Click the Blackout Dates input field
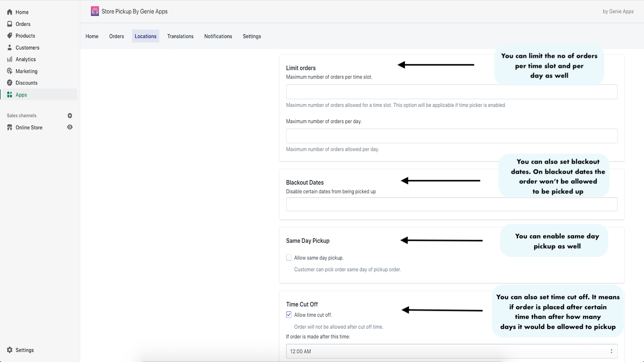This screenshot has height=362, width=644. [451, 204]
